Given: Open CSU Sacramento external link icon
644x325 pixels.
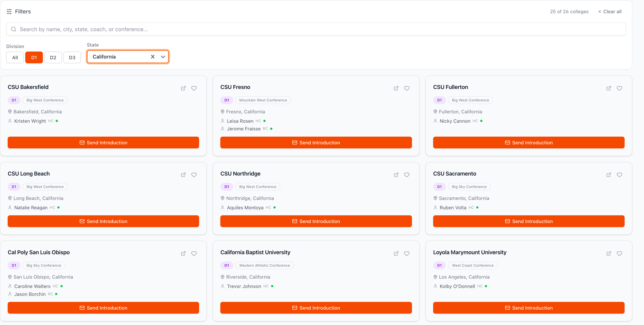Looking at the screenshot, I should 609,175.
